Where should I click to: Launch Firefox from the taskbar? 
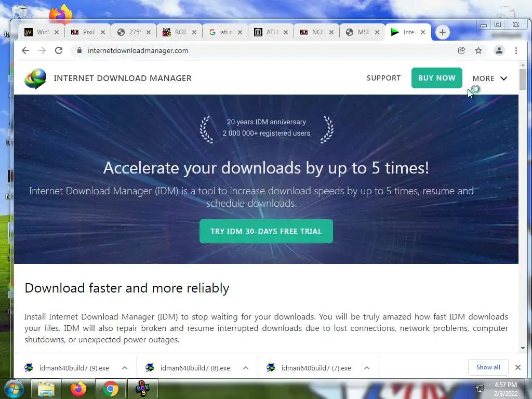point(78,389)
